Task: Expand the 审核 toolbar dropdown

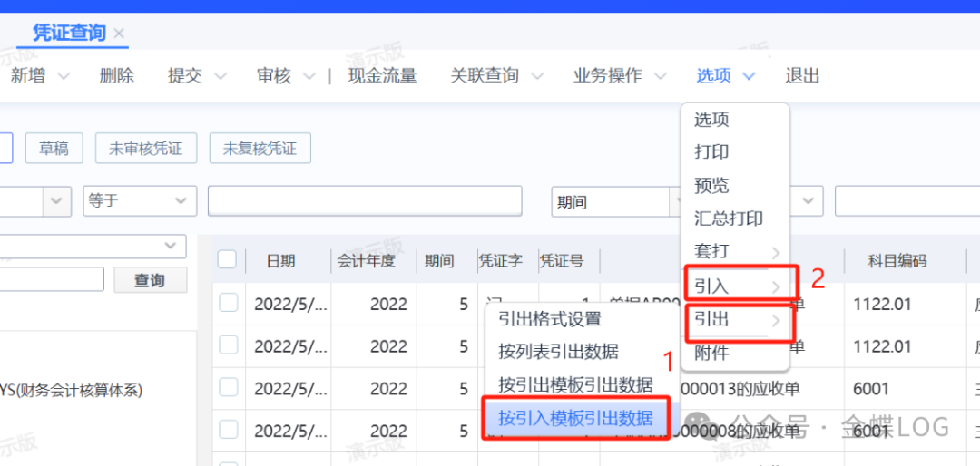Action: coord(309,77)
